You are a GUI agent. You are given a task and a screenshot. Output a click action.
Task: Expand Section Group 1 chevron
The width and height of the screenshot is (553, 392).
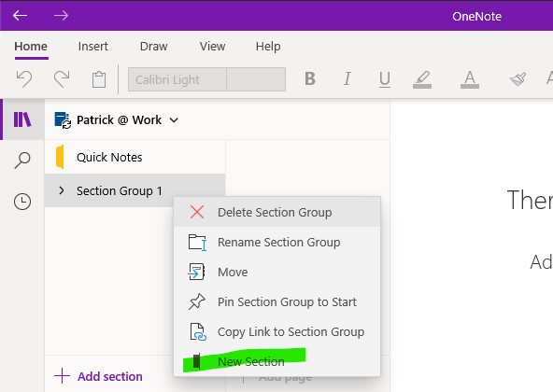pos(62,190)
